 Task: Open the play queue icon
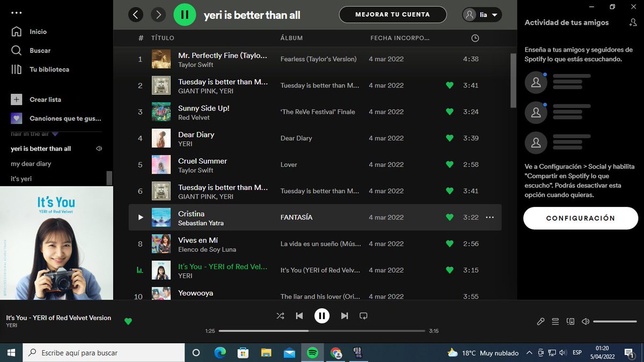555,321
